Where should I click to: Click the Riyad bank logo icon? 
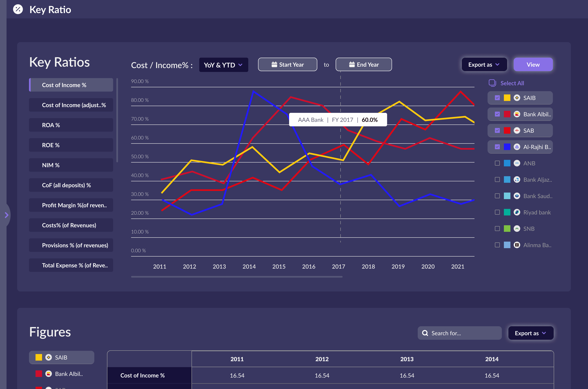[517, 212]
